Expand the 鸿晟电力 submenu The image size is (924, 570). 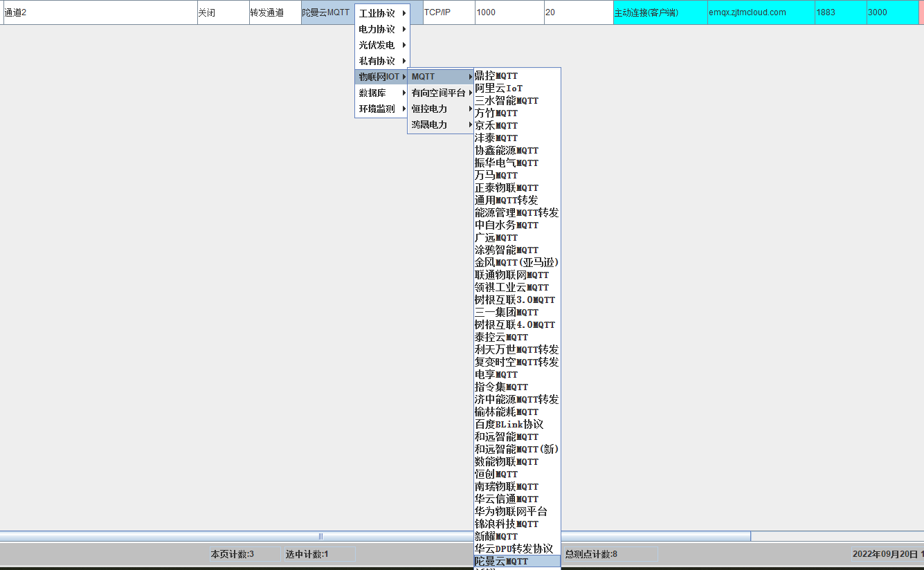[x=441, y=125]
